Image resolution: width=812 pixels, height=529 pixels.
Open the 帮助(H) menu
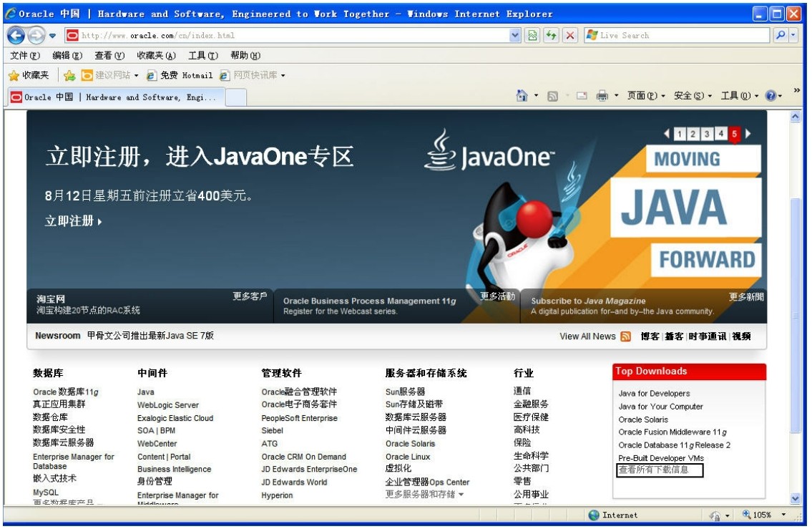245,55
